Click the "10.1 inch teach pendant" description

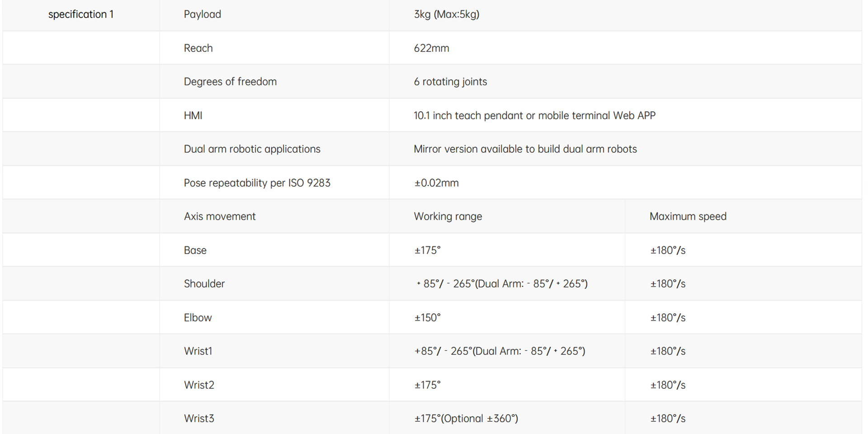534,116
